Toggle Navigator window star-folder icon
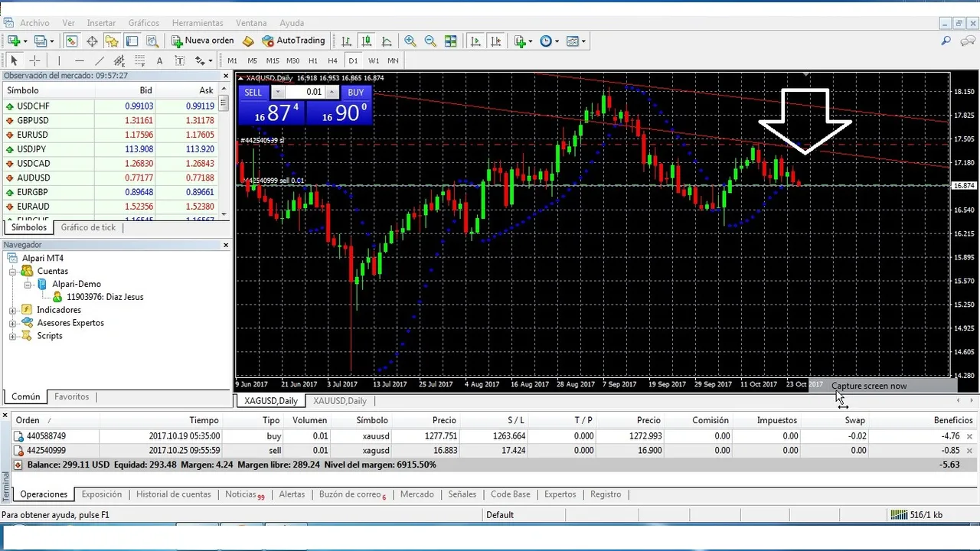 (112, 41)
